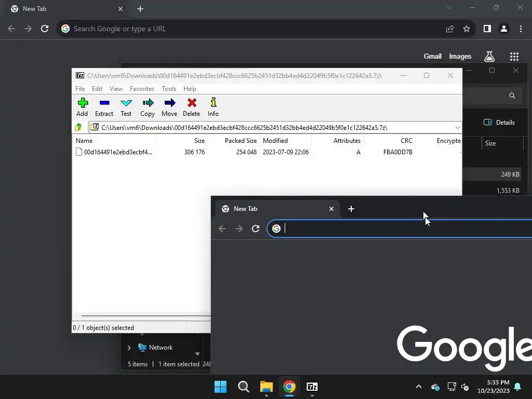Close New Tab in background Chrome window
The width and height of the screenshot is (532, 399).
click(121, 9)
